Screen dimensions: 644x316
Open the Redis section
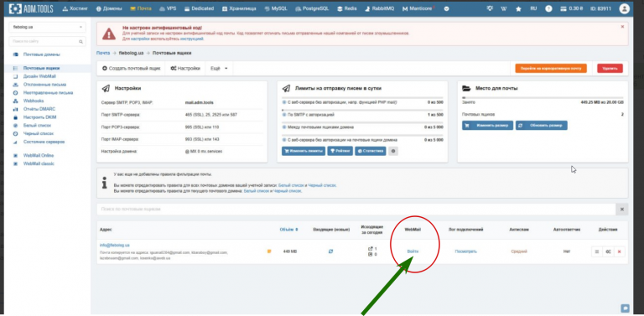pos(347,8)
